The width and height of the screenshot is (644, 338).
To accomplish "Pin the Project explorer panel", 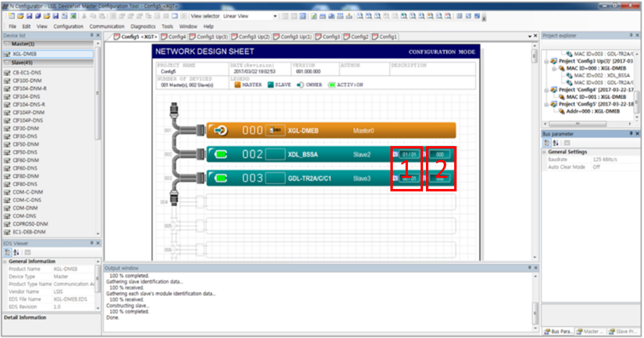I will click(630, 35).
